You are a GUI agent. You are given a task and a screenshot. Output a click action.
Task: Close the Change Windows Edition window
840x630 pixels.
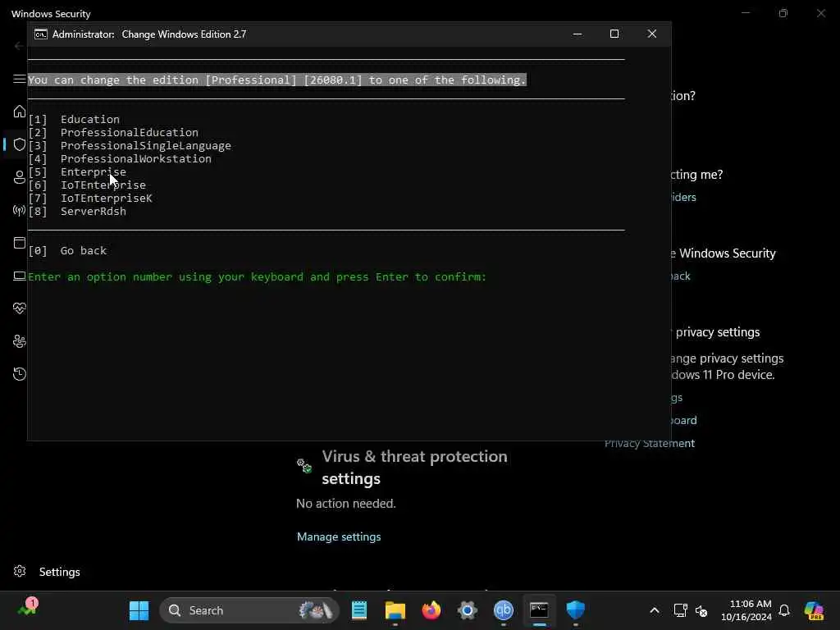click(x=652, y=34)
